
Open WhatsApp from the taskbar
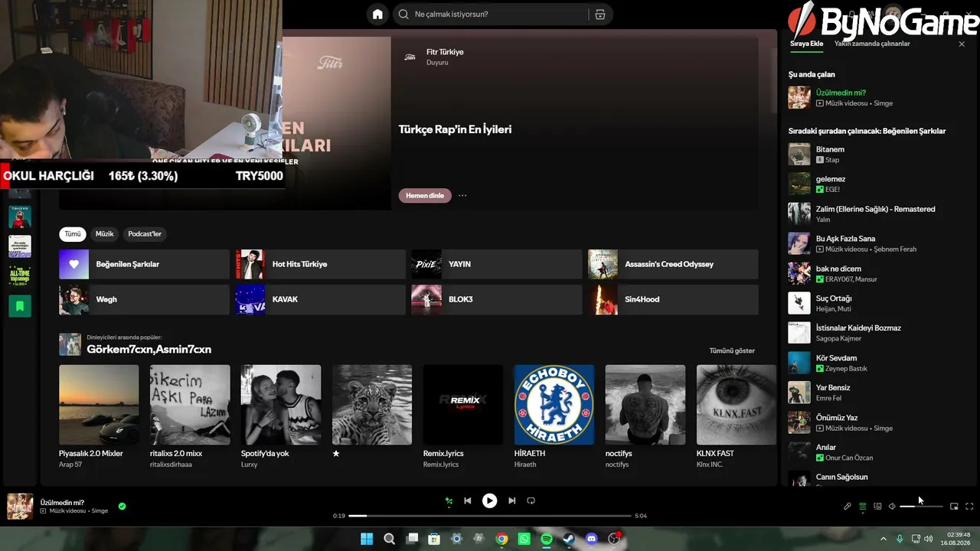(x=524, y=539)
